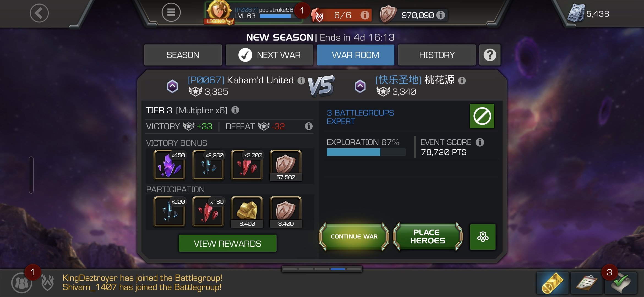Click the Exploration 67% progress bar
Screen dimensions: 644x297
tap(366, 152)
